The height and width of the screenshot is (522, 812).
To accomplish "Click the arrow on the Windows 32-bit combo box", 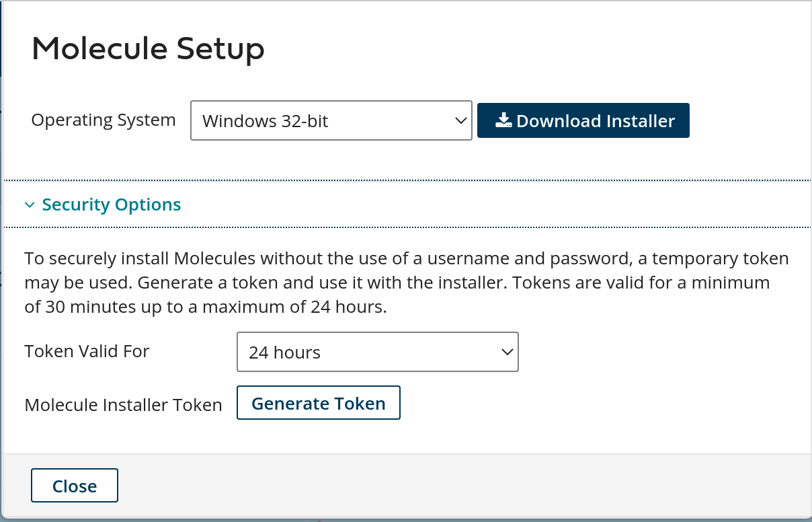I will [x=460, y=120].
